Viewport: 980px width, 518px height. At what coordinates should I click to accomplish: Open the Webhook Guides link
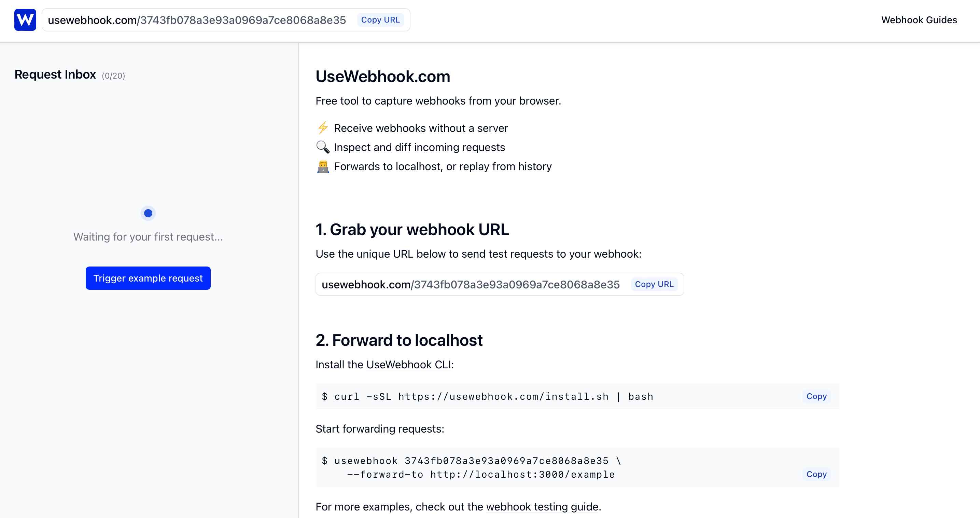(919, 20)
